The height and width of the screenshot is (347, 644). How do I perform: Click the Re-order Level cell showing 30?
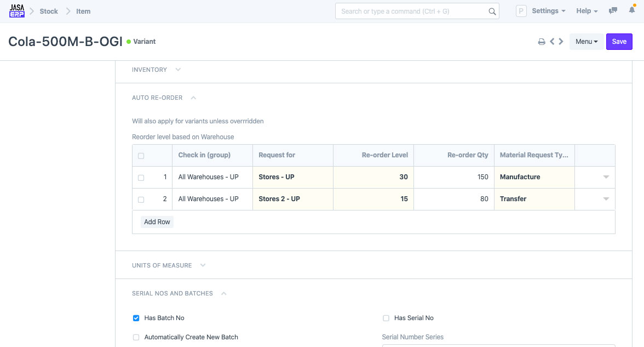pos(373,177)
